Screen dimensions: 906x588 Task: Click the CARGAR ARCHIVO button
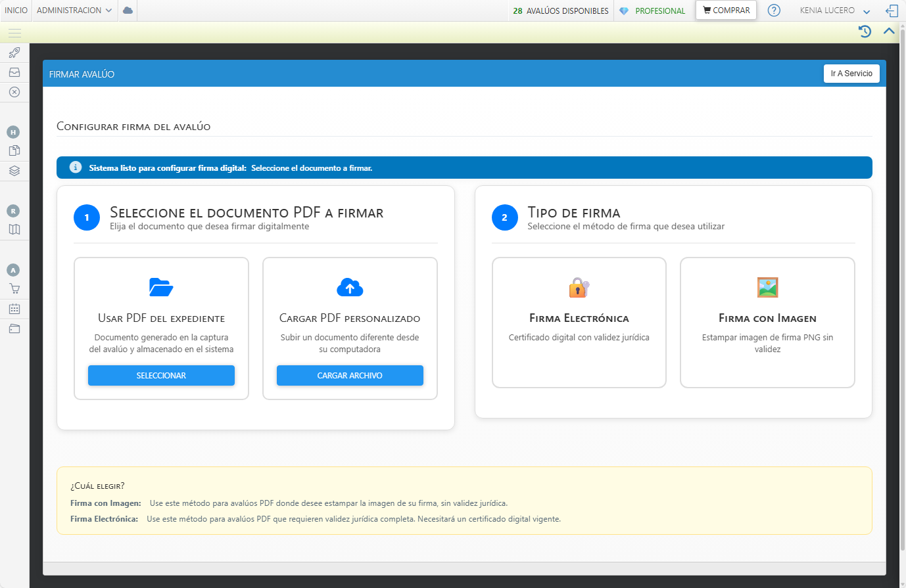click(x=350, y=375)
